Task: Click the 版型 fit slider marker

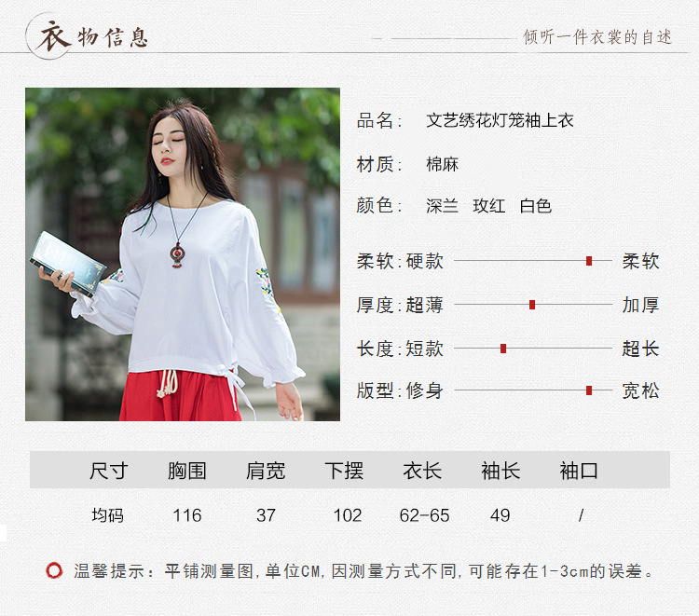Action: [x=589, y=390]
